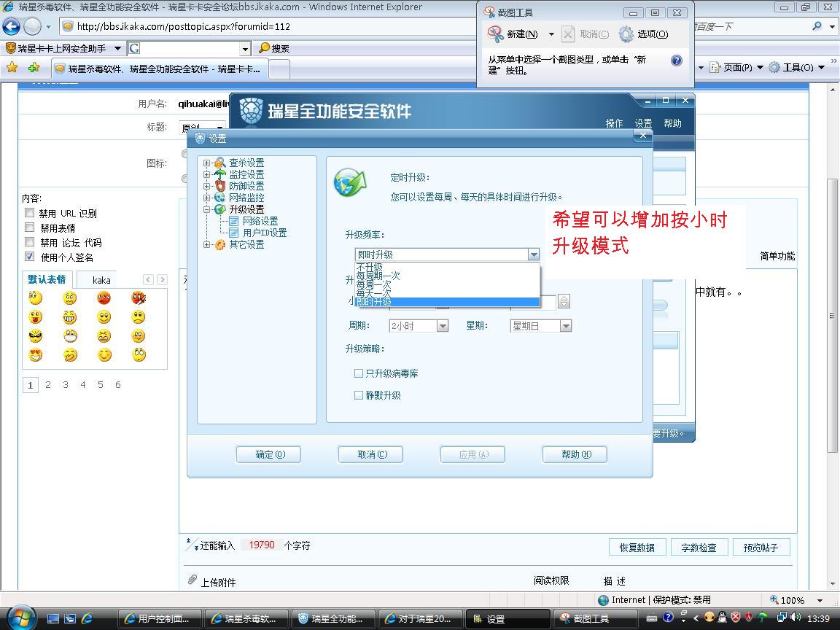Open 帮助 menu in Rising security window
Viewport: 840px width, 630px height.
point(672,123)
